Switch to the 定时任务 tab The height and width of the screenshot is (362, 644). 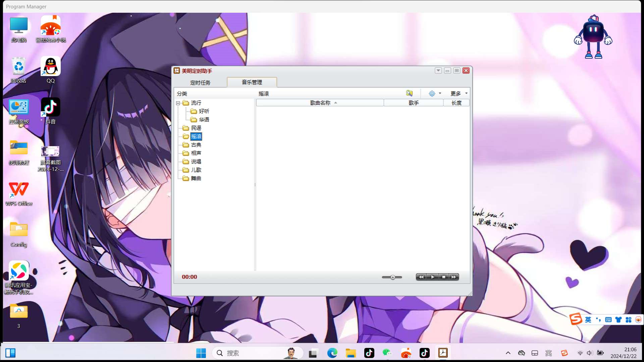pyautogui.click(x=200, y=82)
